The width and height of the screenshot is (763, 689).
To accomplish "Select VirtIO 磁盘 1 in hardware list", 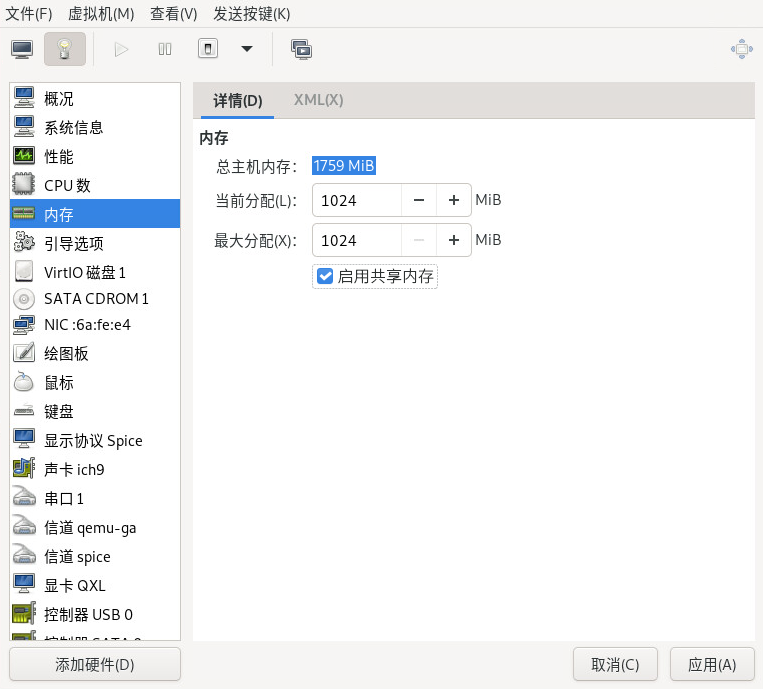I will [x=85, y=272].
